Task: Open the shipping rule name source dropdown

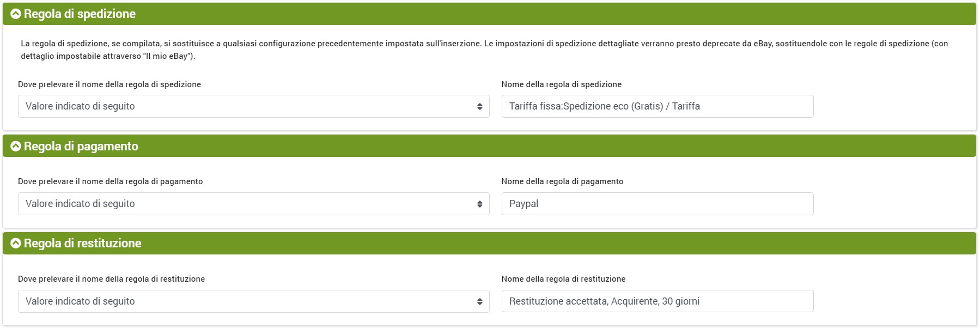Action: coord(253,106)
